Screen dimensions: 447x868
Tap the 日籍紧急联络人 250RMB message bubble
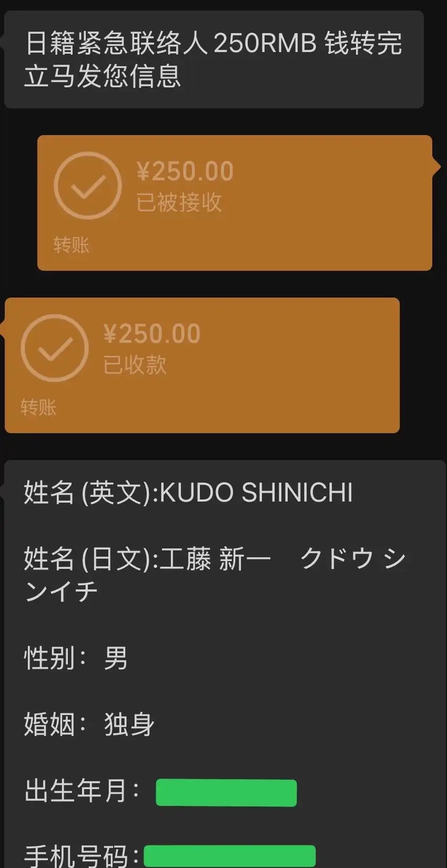tap(214, 59)
